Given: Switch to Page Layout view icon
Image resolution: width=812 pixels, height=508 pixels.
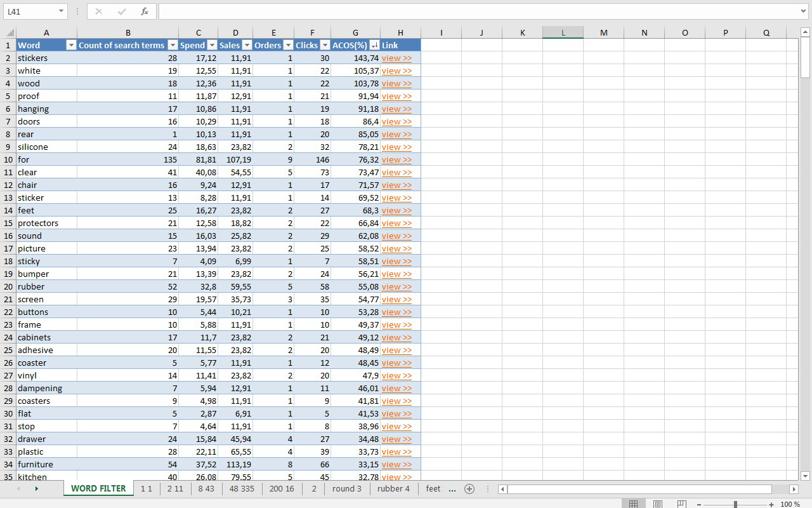Looking at the screenshot, I should click(x=658, y=504).
